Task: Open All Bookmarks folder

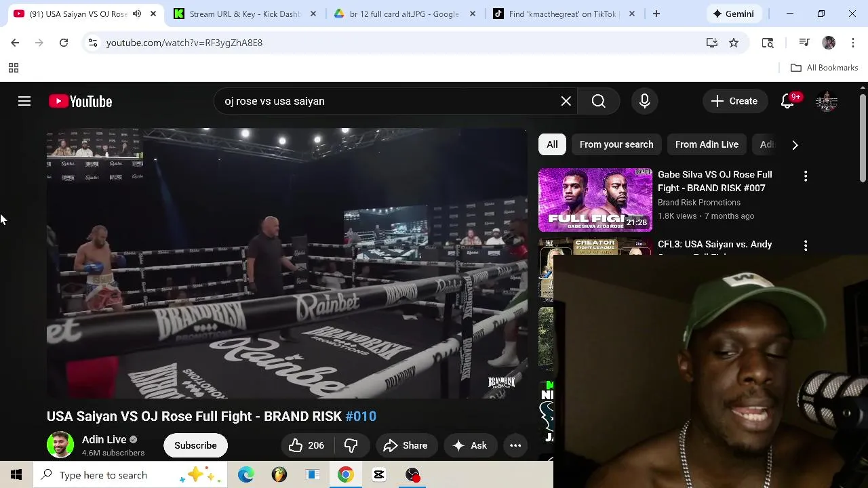Action: (825, 68)
